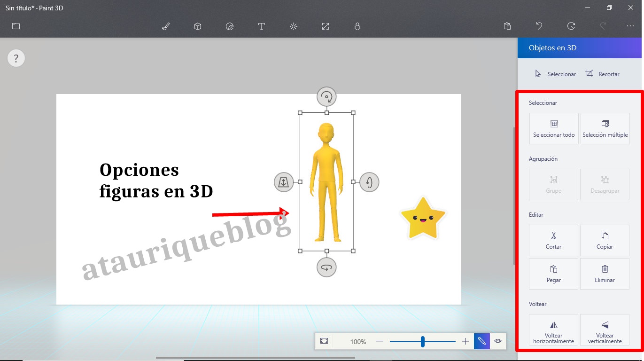Open the Stickers tool
Viewport: 644px width, 361px height.
(x=230, y=26)
